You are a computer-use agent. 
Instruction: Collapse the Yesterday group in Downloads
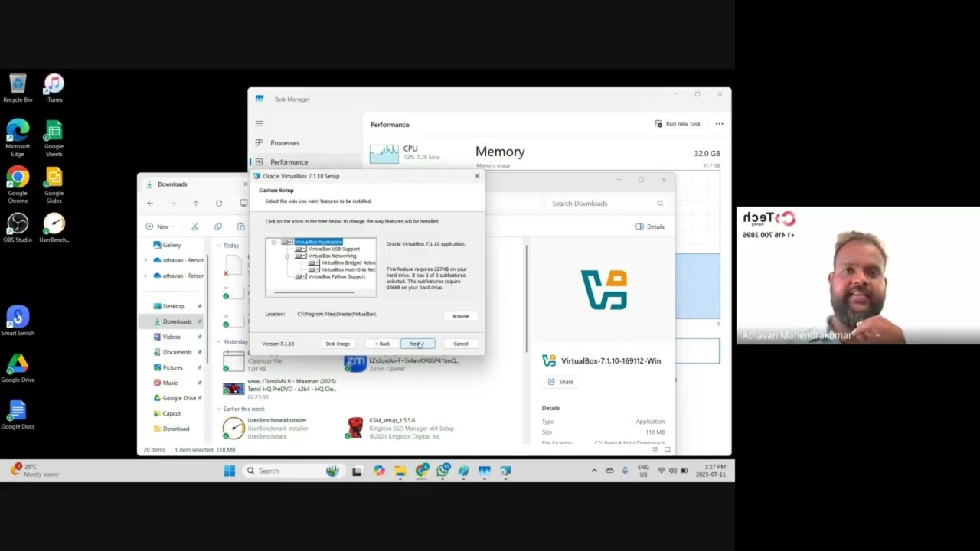[218, 341]
